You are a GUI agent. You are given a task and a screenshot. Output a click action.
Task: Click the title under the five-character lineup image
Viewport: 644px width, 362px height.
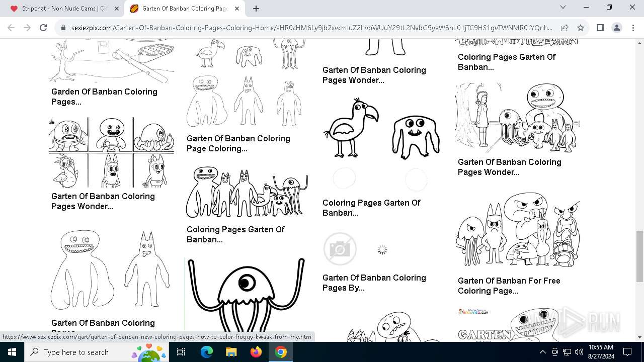[x=235, y=234]
